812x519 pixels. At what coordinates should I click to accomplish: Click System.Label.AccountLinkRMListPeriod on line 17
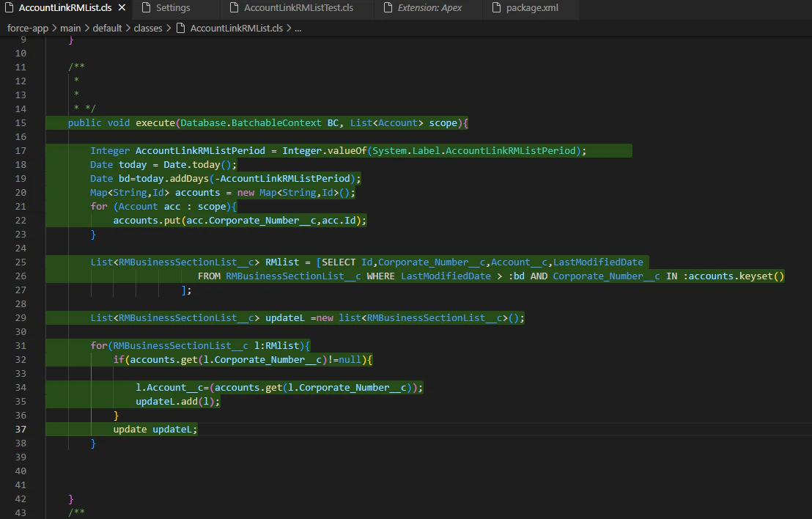[474, 151]
